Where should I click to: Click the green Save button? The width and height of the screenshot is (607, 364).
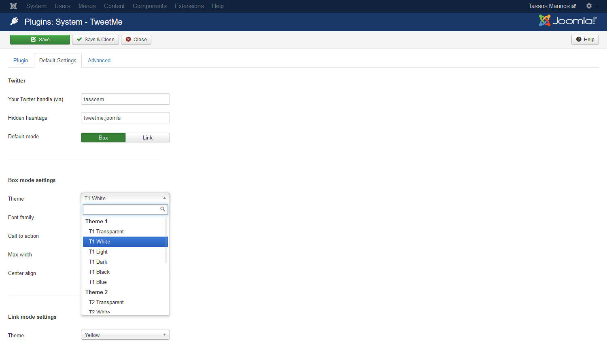[40, 39]
